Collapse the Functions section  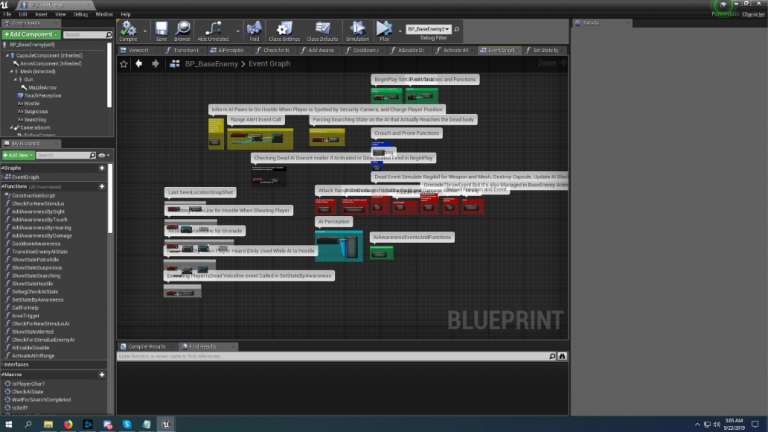click(2, 187)
